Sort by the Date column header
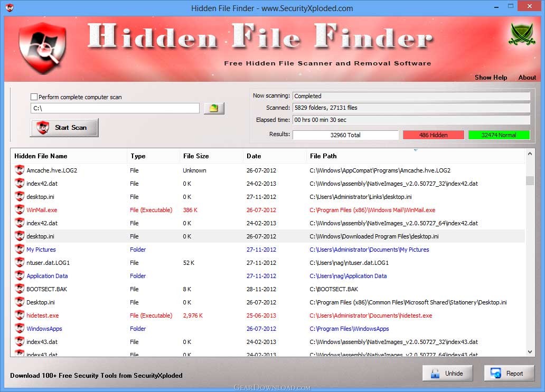 (x=253, y=156)
